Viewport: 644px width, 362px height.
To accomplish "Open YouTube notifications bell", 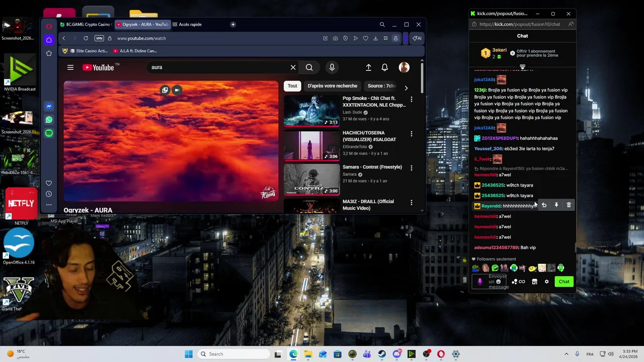I will pos(384,67).
